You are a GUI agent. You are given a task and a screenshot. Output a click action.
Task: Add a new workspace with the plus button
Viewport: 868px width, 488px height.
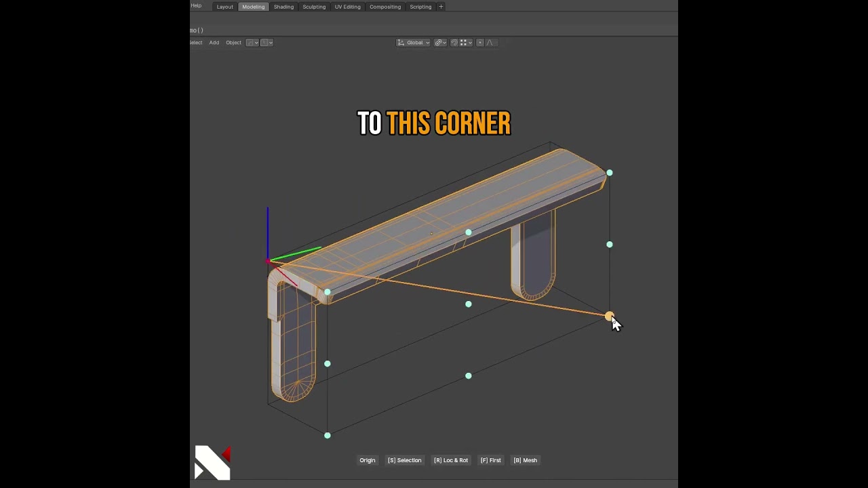point(441,7)
